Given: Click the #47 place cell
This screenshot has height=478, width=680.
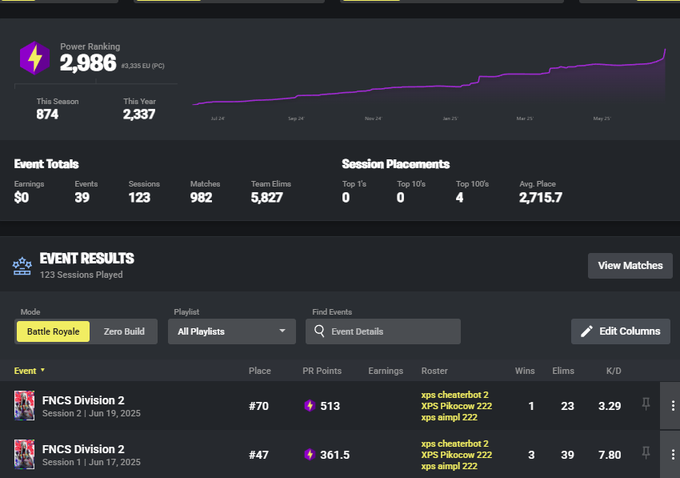Looking at the screenshot, I should [258, 455].
